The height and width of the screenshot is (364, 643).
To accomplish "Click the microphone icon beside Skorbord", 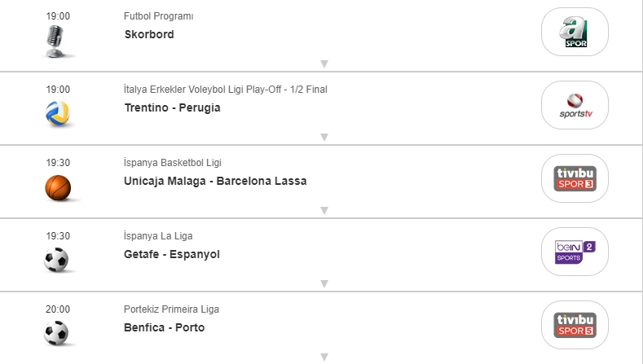I will (x=57, y=41).
